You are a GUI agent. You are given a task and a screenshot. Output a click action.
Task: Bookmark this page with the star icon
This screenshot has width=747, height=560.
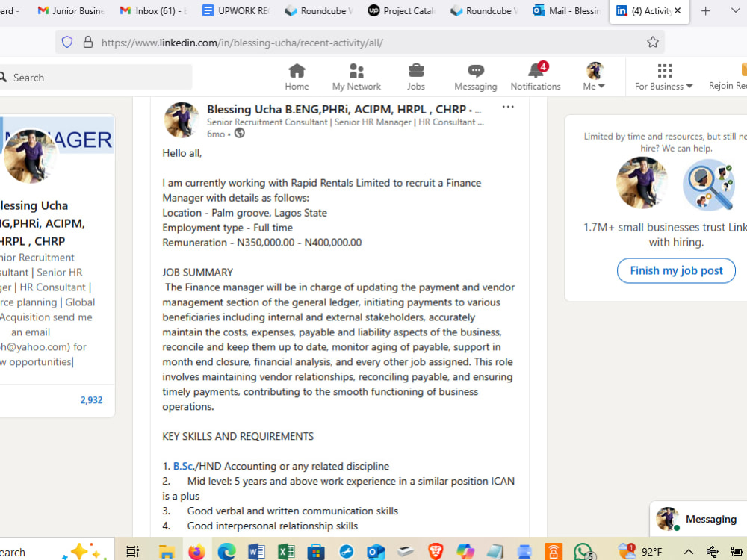pyautogui.click(x=652, y=42)
